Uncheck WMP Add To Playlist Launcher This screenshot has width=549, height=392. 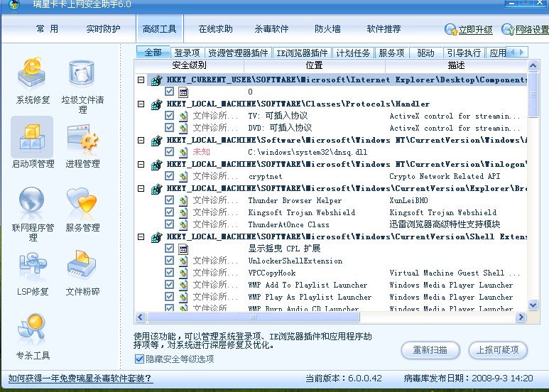(170, 284)
